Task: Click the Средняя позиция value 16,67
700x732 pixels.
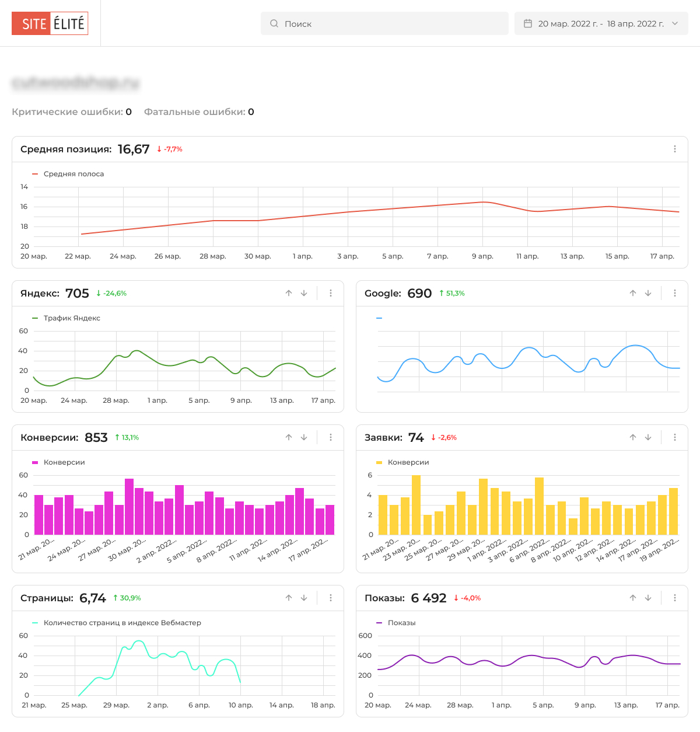Action: tap(134, 149)
